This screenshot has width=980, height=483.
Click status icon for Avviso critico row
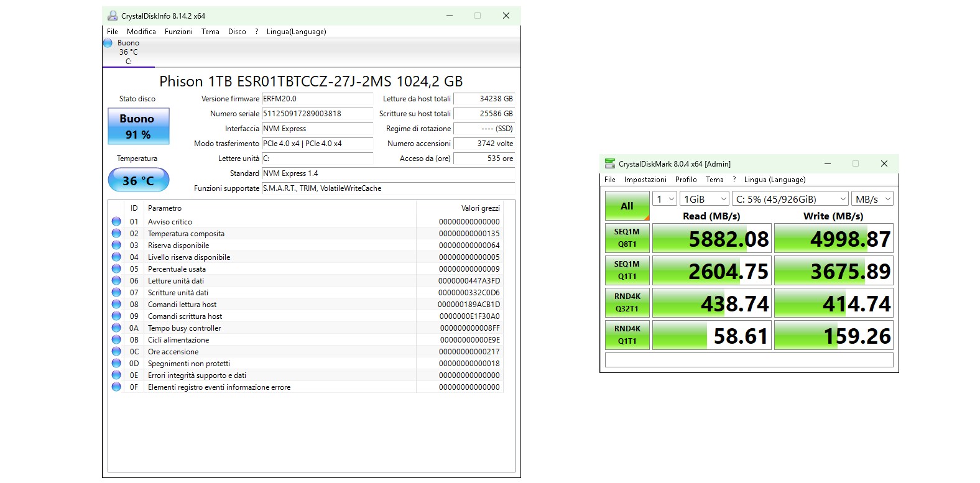(x=116, y=221)
